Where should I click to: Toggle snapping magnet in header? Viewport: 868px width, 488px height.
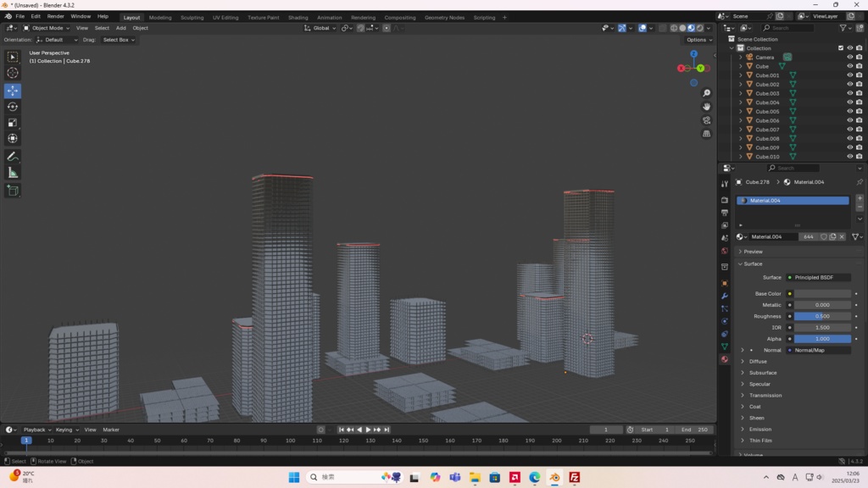point(360,28)
